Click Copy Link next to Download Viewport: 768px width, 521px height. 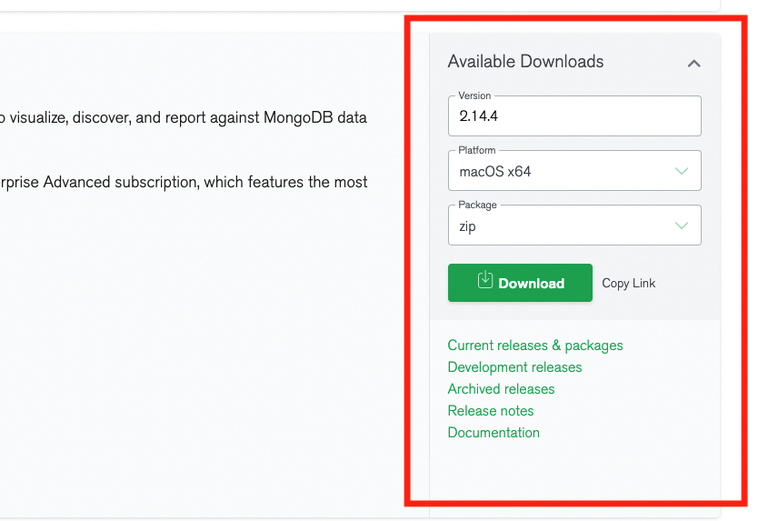[x=629, y=283]
